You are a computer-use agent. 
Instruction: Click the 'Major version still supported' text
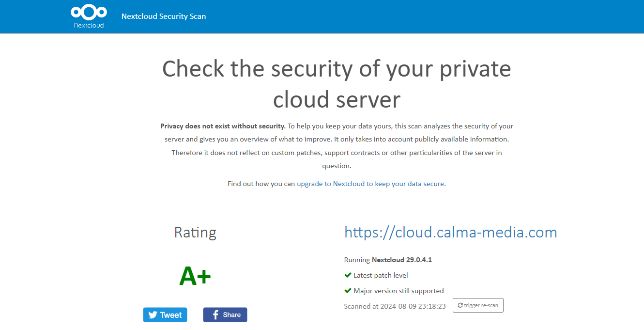(x=399, y=291)
